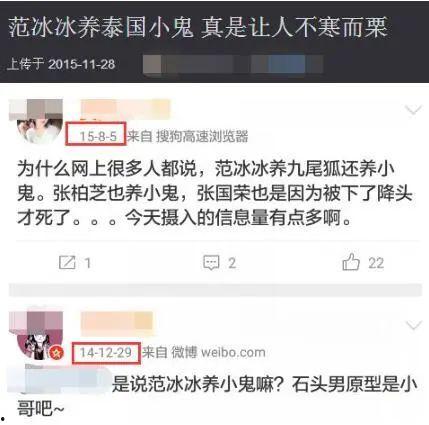The image size is (429, 425).
Task: Like the first post with the thumbs-up icon
Action: pyautogui.click(x=351, y=262)
